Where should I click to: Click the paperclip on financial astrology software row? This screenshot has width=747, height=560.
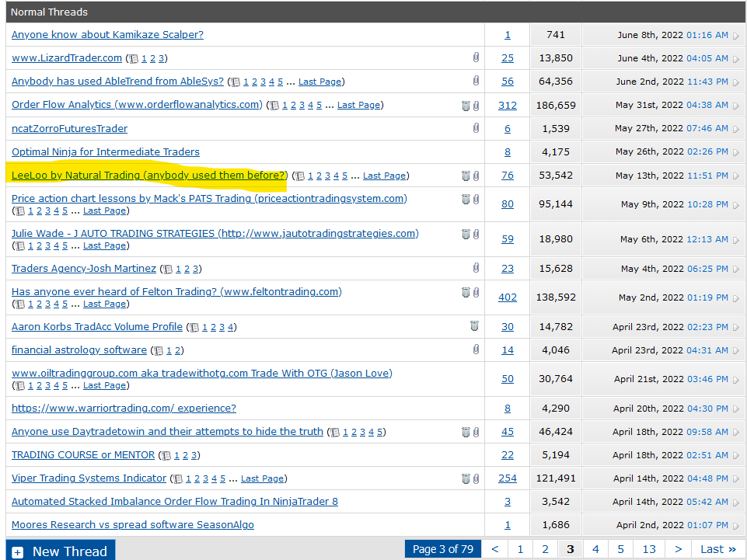tap(476, 350)
